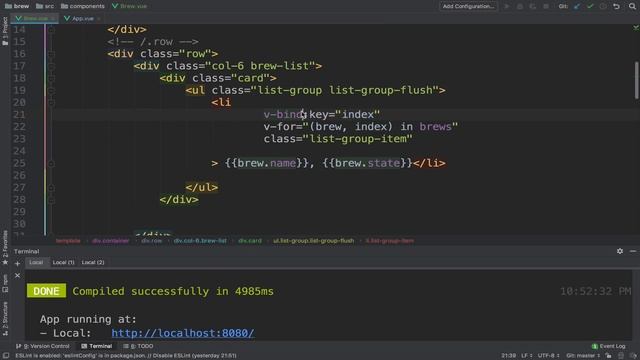Open Git history clock icon

pyautogui.click(x=603, y=6)
